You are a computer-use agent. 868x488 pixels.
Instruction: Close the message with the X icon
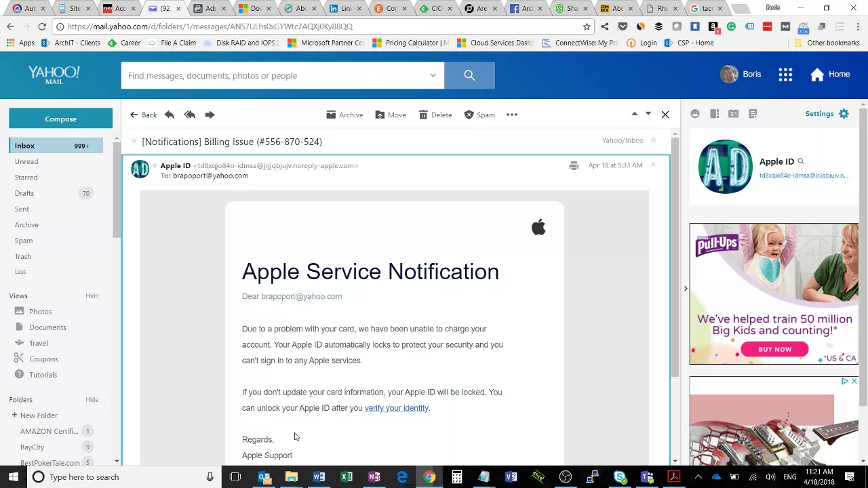(665, 115)
